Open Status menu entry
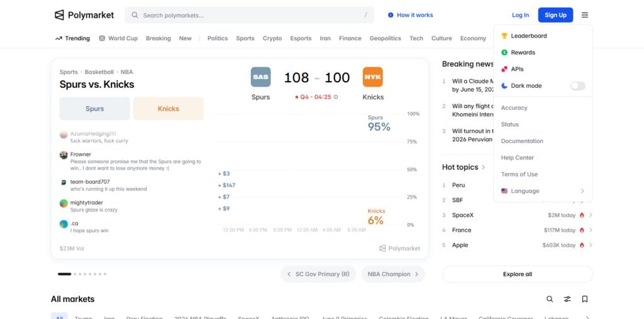The image size is (644, 319). 509,124
